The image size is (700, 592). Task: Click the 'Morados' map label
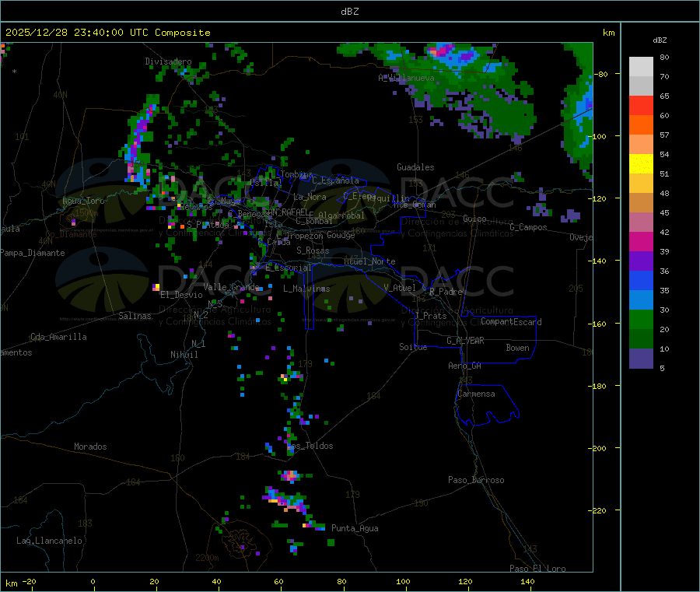(90, 447)
